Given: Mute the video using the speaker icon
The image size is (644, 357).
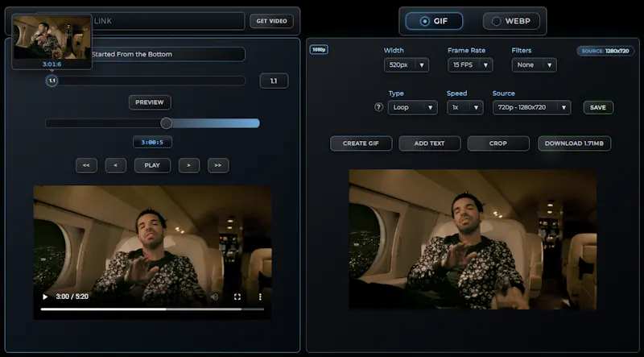Looking at the screenshot, I should tap(214, 297).
